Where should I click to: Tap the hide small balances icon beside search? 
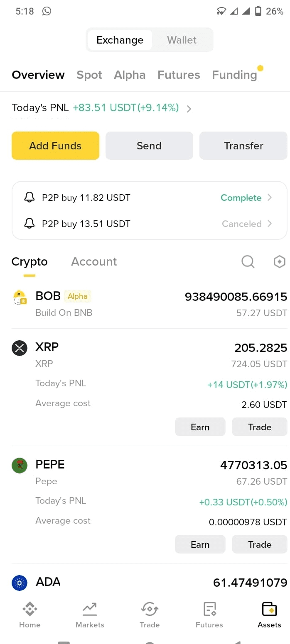(x=279, y=261)
